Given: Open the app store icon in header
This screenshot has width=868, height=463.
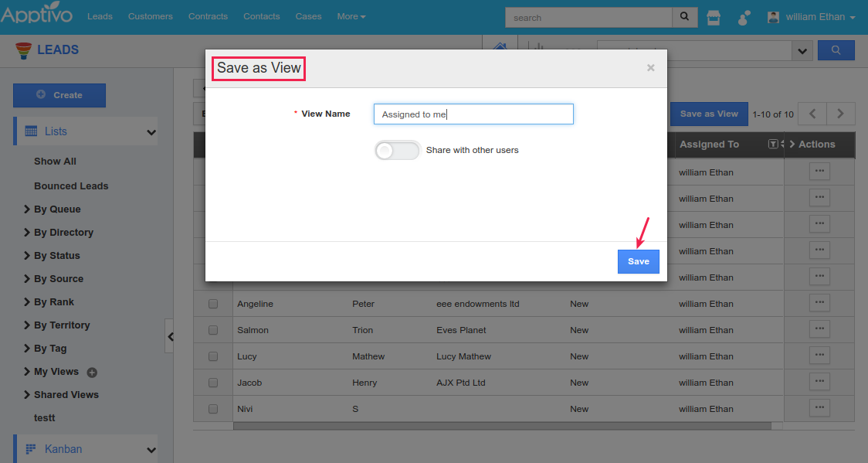Looking at the screenshot, I should (x=714, y=18).
